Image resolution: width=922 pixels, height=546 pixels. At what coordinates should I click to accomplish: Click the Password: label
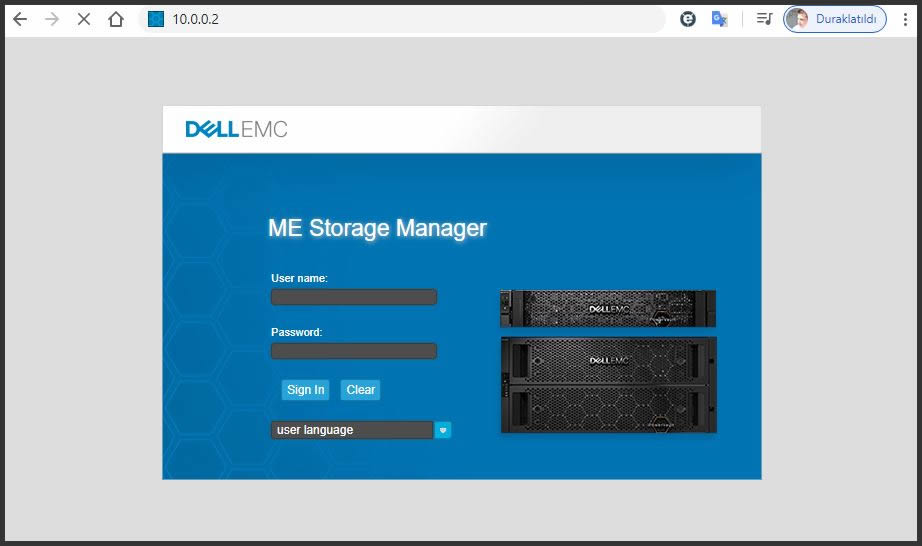297,333
